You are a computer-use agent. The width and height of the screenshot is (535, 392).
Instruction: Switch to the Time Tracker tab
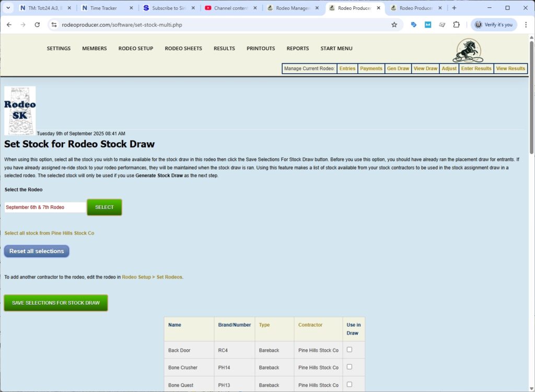(x=103, y=8)
